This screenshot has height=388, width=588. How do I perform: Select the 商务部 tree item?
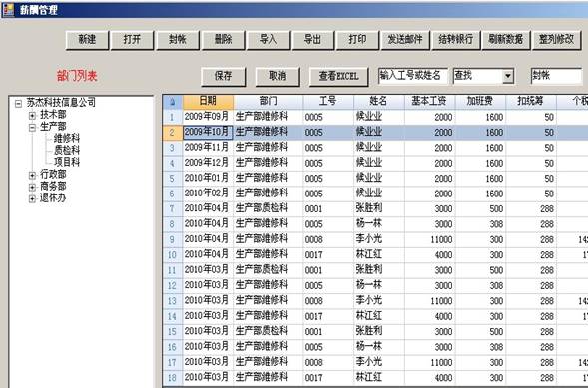pos(53,187)
